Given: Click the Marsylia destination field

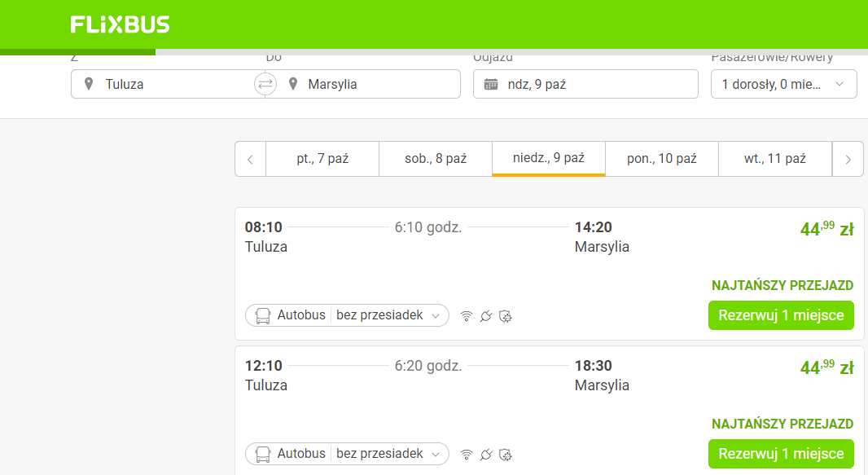Looking at the screenshot, I should (x=368, y=84).
